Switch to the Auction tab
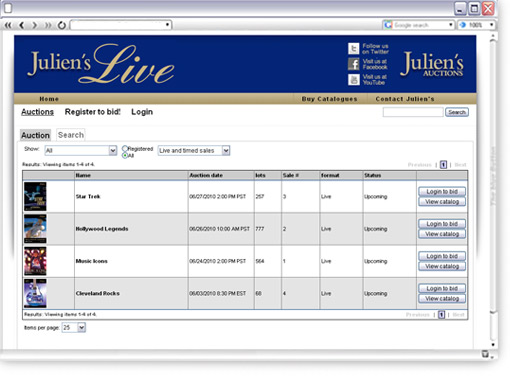This screenshot has width=510, height=376. 35,135
